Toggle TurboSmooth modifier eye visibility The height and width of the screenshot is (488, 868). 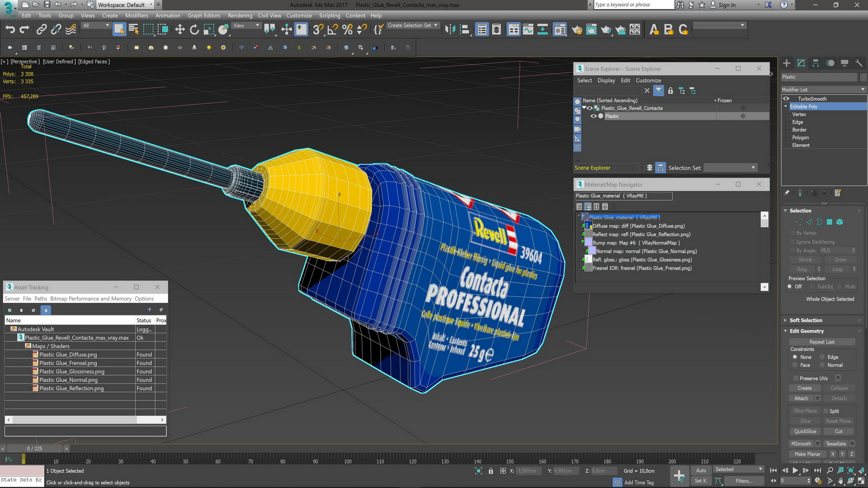point(786,99)
